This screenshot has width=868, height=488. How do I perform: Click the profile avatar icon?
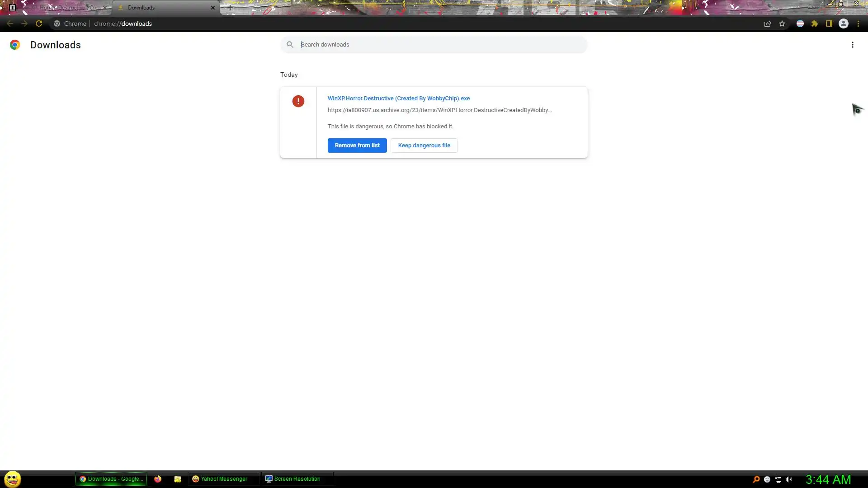[x=844, y=23]
